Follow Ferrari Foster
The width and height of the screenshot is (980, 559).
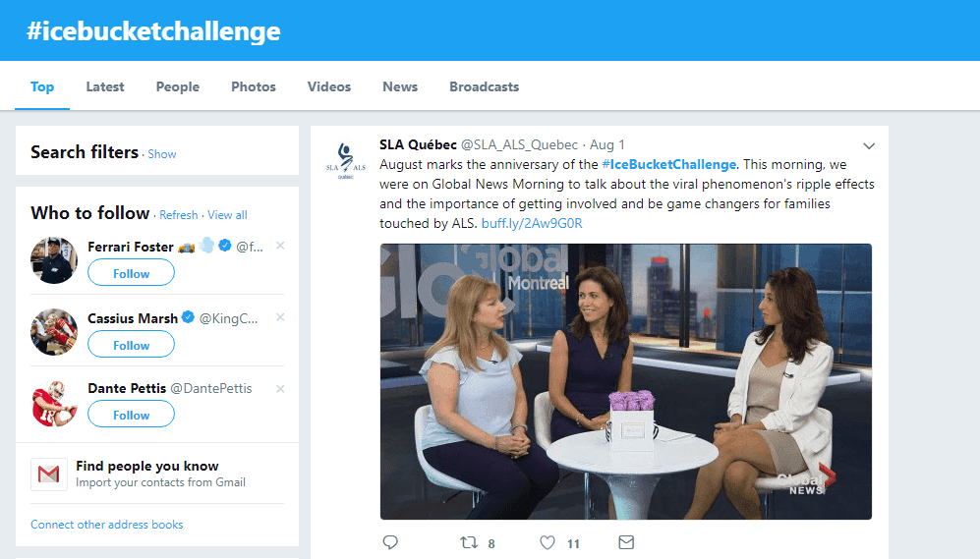[131, 273]
